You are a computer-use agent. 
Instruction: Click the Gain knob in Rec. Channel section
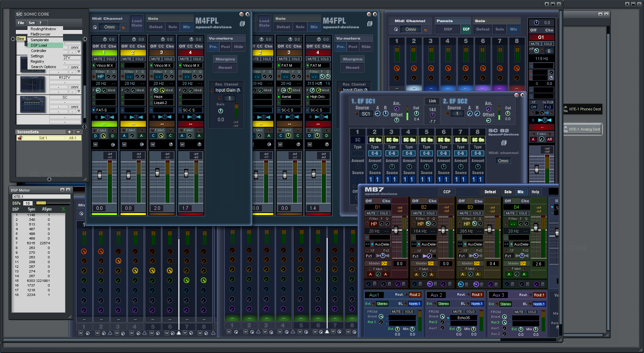220,111
